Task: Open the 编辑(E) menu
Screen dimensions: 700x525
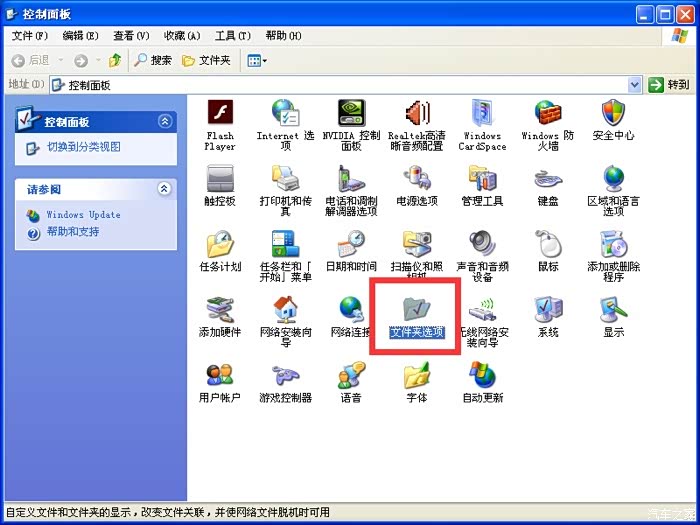Action: pyautogui.click(x=80, y=36)
